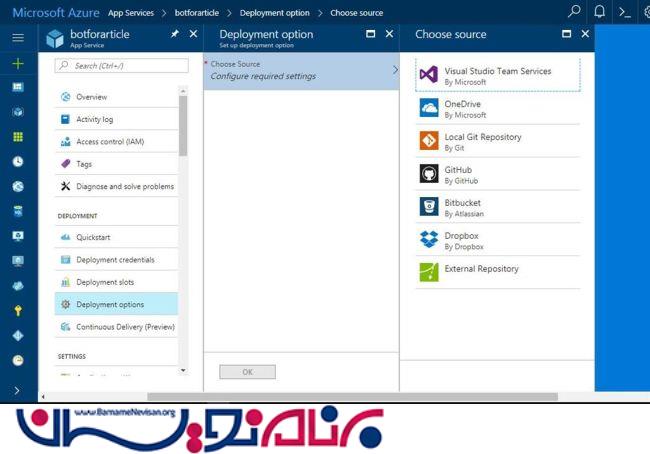
Task: Maximize the Deployment option blade
Action: (x=371, y=34)
